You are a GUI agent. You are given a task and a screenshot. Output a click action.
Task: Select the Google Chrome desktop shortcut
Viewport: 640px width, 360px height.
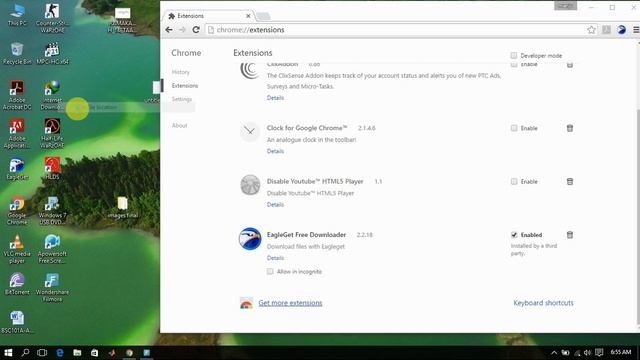click(17, 211)
